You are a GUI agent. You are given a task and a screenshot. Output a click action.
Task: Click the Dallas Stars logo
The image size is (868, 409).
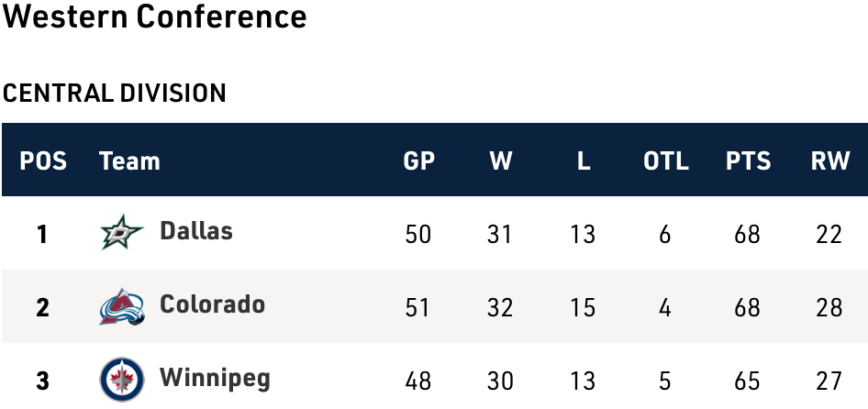122,232
